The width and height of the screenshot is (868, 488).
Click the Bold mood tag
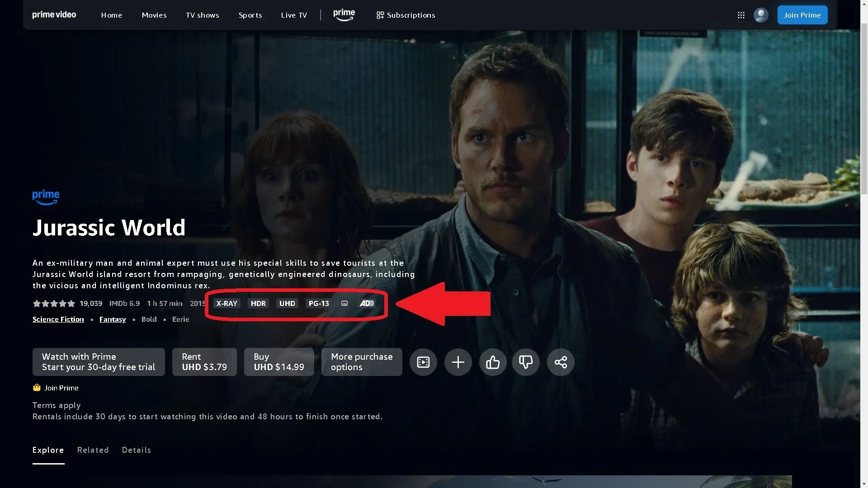tap(149, 319)
